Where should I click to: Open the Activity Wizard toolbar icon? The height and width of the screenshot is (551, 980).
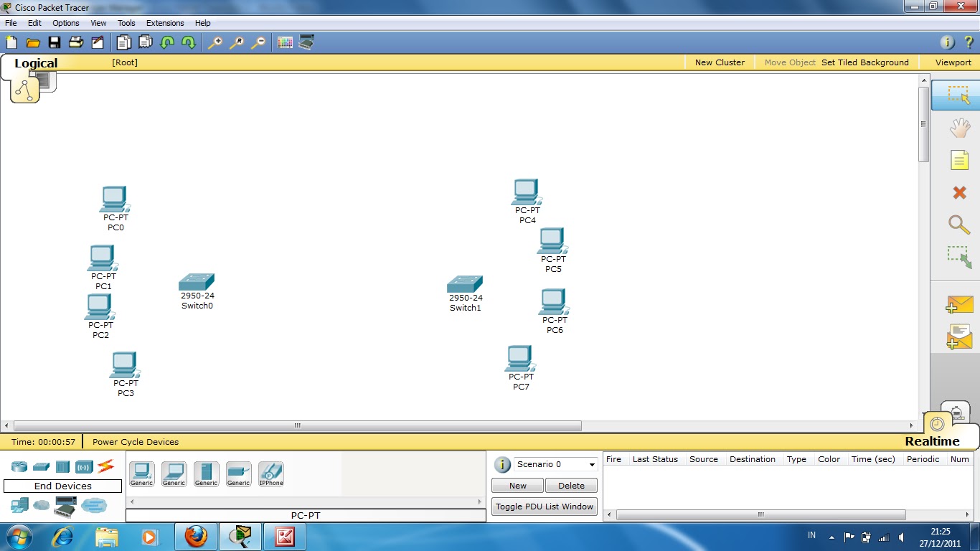[97, 42]
